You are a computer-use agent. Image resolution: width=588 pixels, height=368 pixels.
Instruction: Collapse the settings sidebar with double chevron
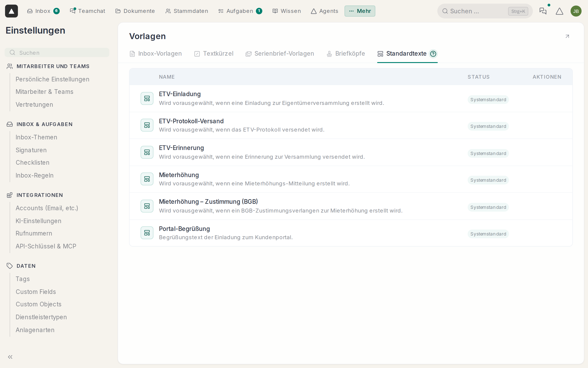point(10,357)
